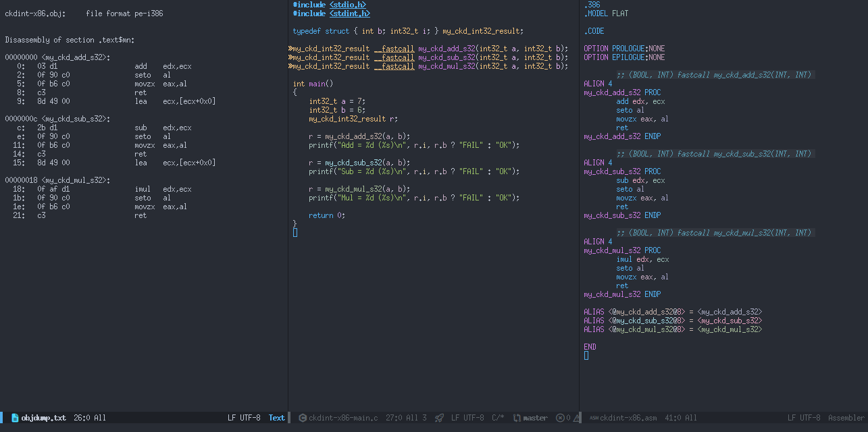868x432 pixels.
Task: Click the 41:0 All position indicator
Action: 681,418
